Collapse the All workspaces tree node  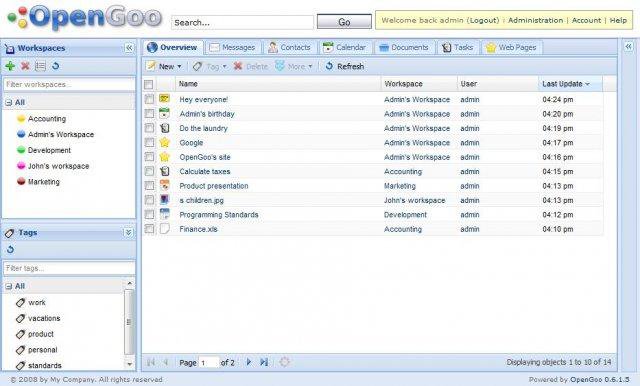9,103
